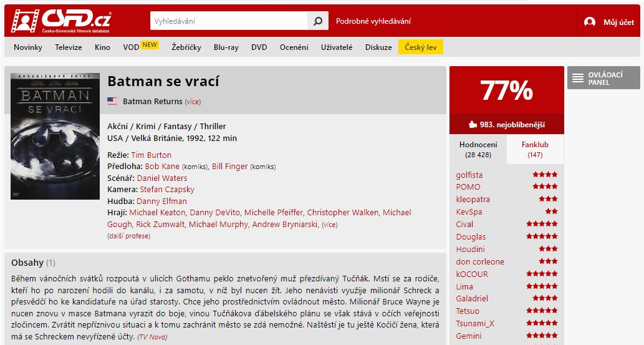The image size is (644, 345).
Task: Open user Gemini's profile
Action: (469, 336)
